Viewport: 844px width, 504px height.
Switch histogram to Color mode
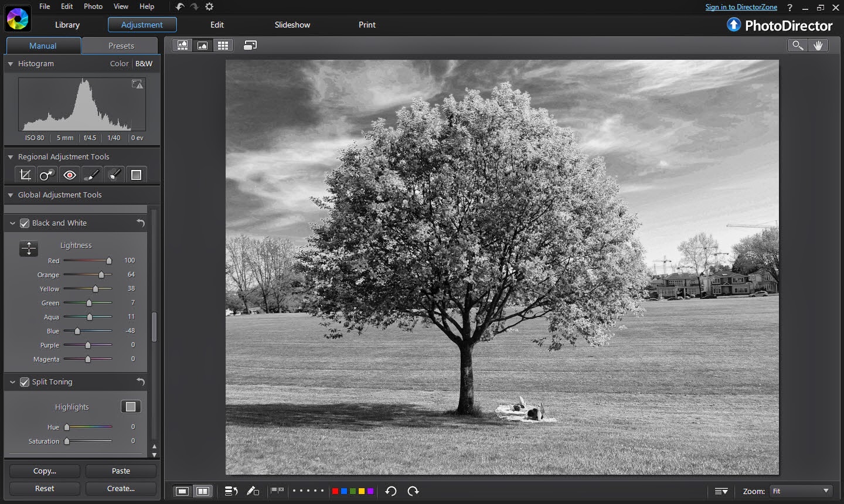pos(119,63)
